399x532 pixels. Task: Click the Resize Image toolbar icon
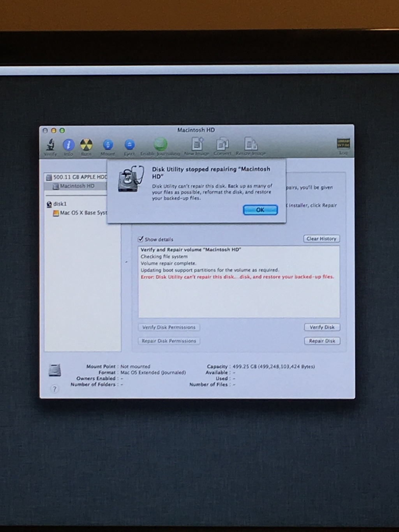click(251, 144)
